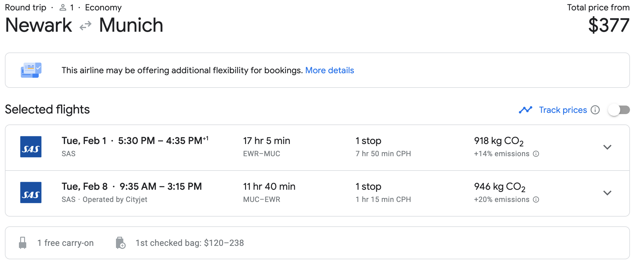Enable the Track prices toggle
Image resolution: width=644 pixels, height=266 pixels.
click(619, 110)
